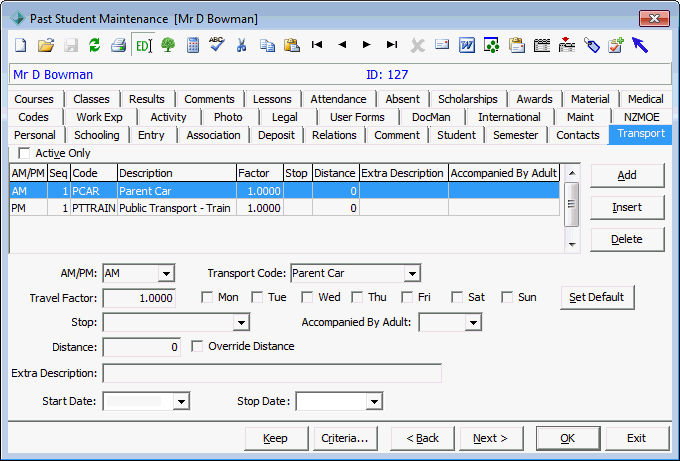
Task: Click the Delete button
Action: tap(627, 239)
